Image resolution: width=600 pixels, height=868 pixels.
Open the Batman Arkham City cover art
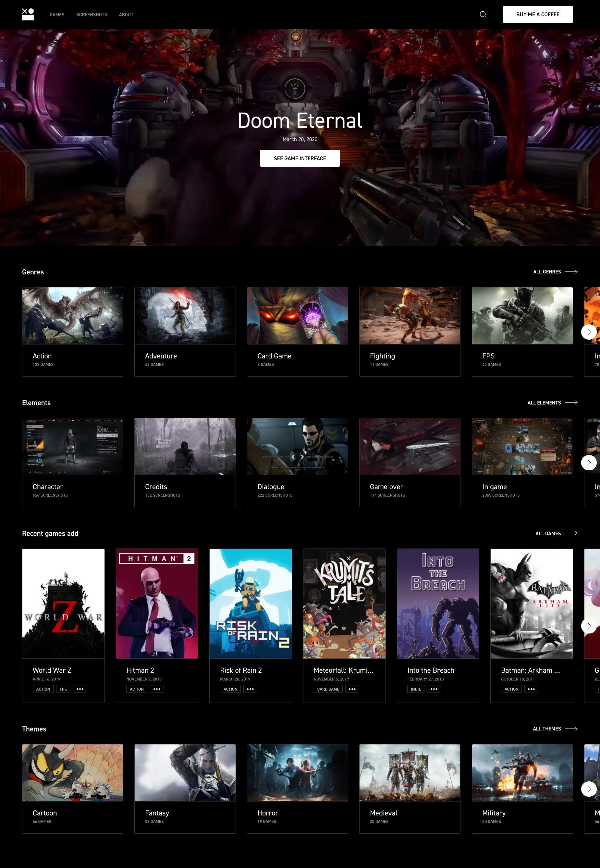[532, 603]
